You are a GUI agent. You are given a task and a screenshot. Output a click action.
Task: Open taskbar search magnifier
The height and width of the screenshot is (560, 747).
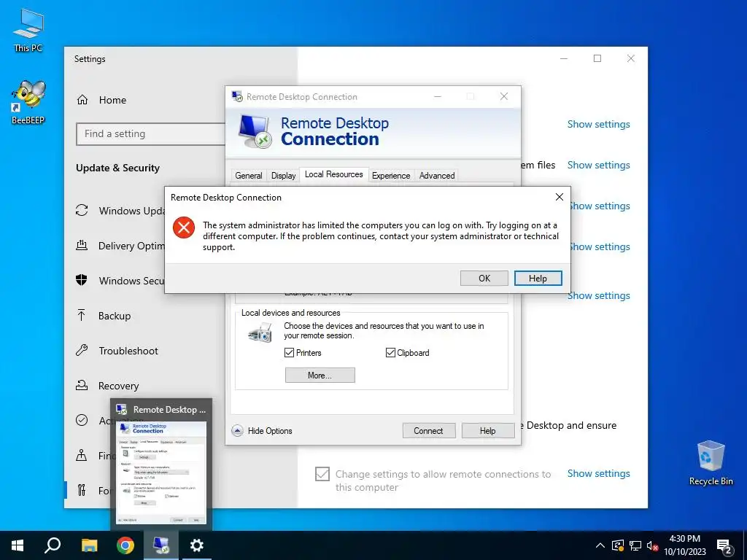pos(53,545)
